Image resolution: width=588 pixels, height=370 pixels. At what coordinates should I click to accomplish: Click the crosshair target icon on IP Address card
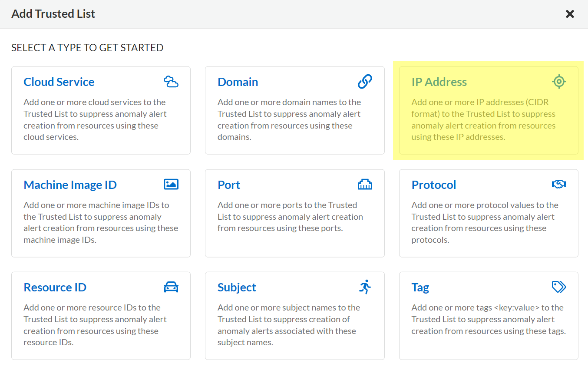(559, 82)
